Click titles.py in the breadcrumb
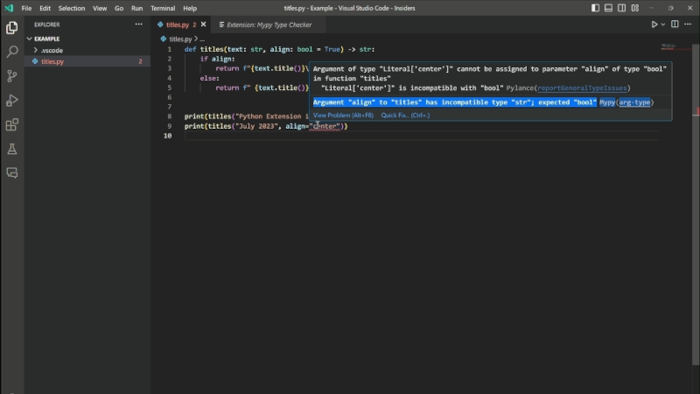700x394 pixels. click(180, 39)
